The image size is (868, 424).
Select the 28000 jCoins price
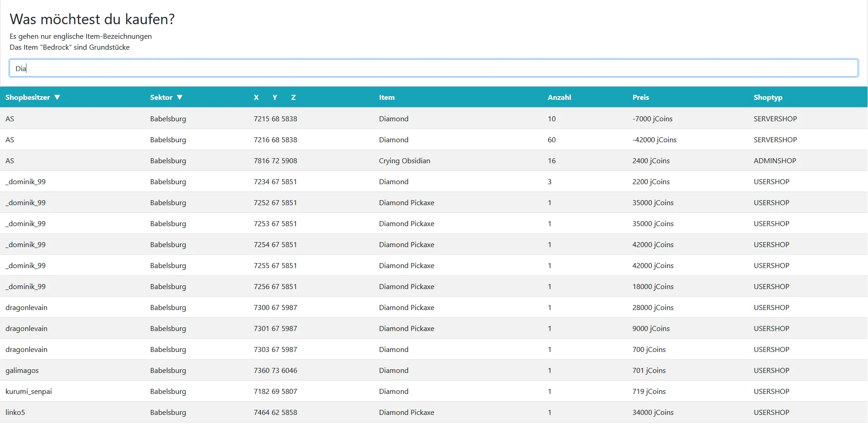tap(653, 307)
